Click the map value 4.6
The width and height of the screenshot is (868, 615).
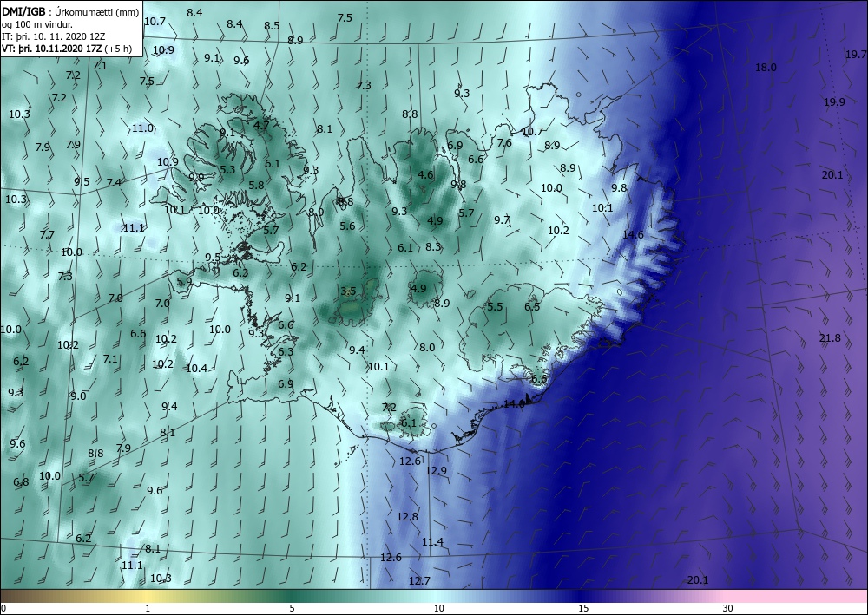(425, 175)
